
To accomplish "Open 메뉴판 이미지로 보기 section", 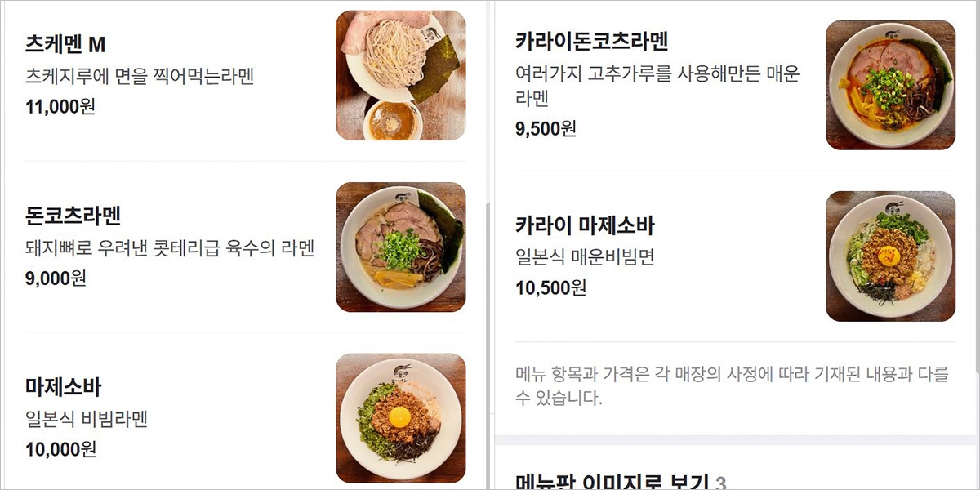I will [621, 482].
